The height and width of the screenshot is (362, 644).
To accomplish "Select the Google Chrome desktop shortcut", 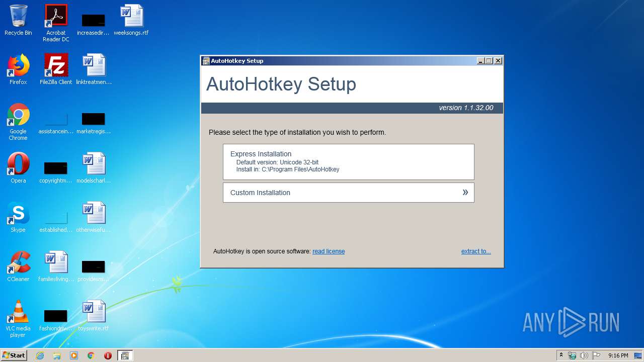I will (x=18, y=122).
